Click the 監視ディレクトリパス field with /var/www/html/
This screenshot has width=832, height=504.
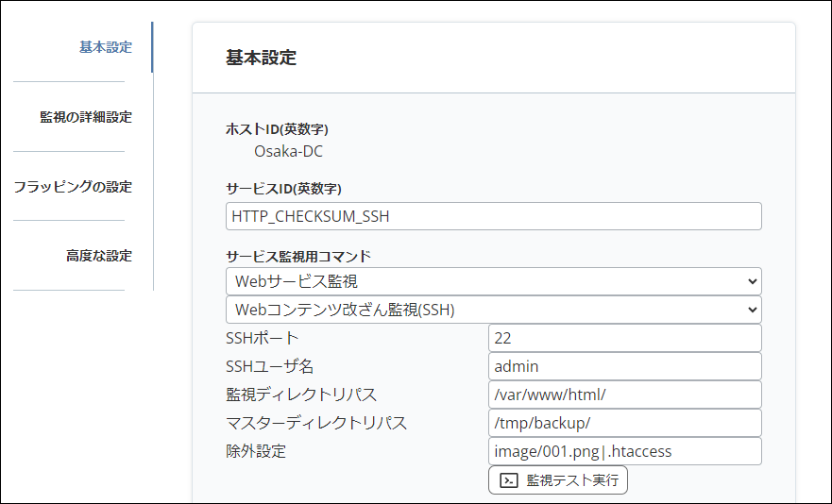(624, 395)
